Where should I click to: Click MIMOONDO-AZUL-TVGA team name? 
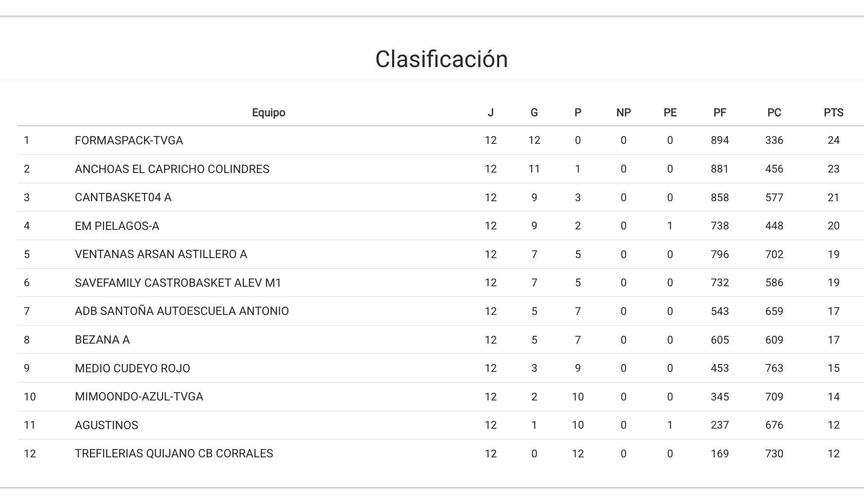click(139, 397)
